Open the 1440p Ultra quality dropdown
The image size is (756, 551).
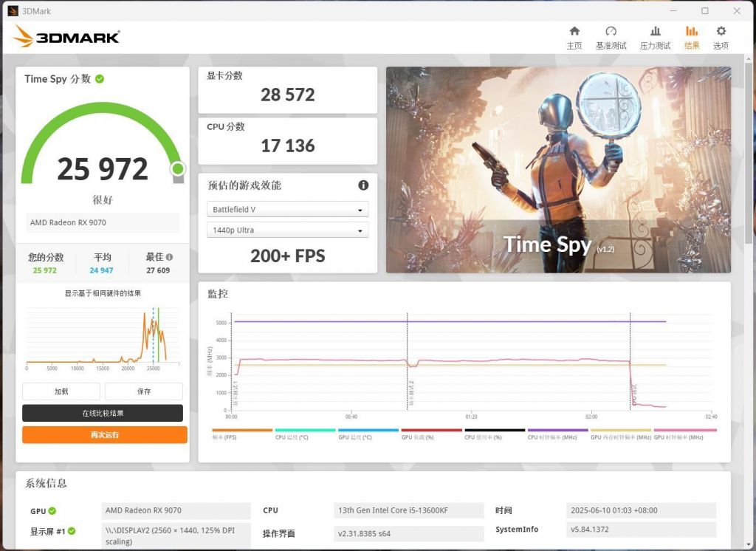pyautogui.click(x=287, y=230)
